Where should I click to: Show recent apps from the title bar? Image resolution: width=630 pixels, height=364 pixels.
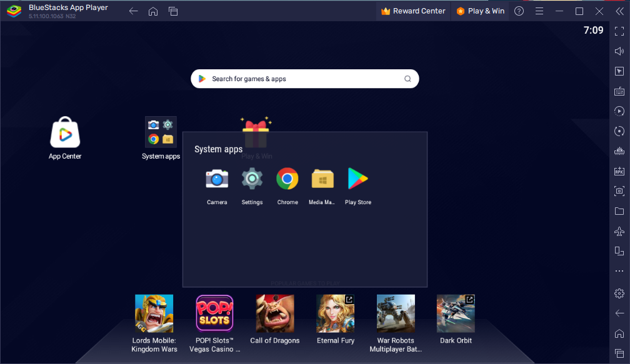pos(173,11)
